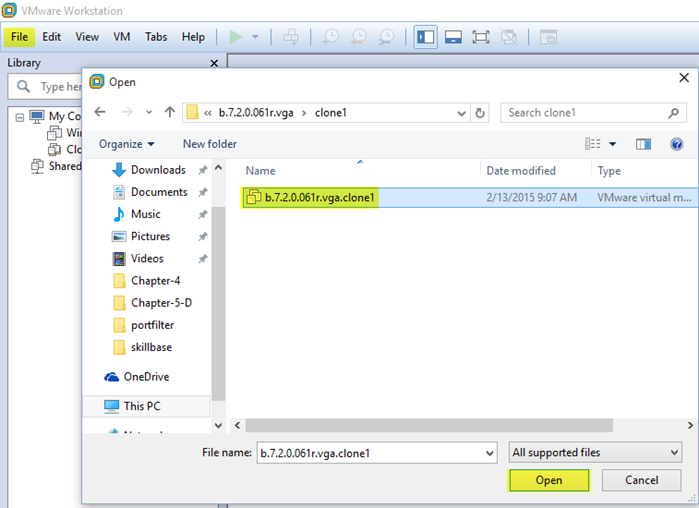699x508 pixels.
Task: Open the File menu
Action: (x=19, y=37)
